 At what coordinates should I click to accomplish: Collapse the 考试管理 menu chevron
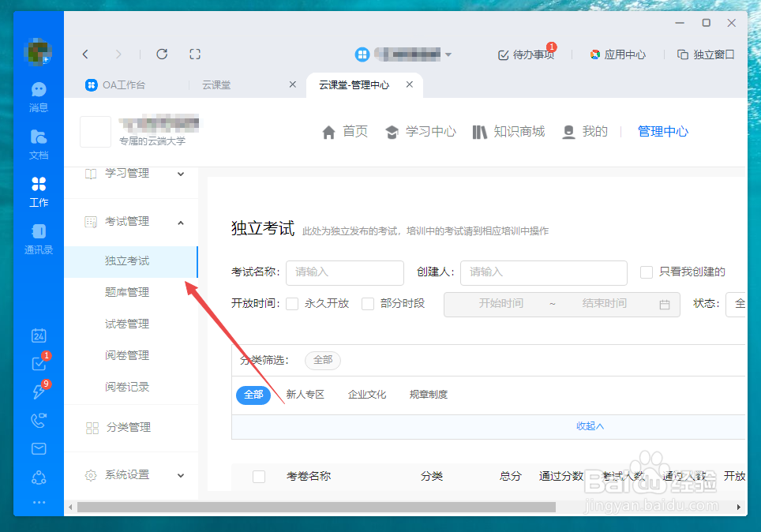point(181,223)
